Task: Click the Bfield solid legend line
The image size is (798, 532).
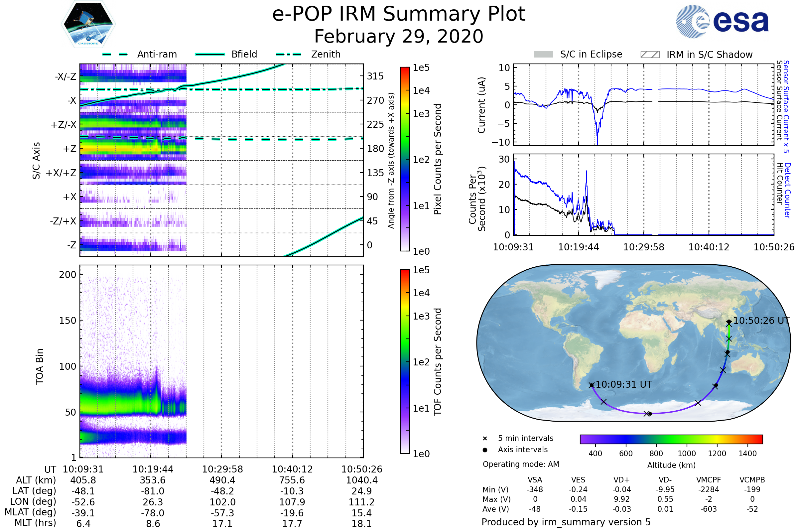Action: 210,54
